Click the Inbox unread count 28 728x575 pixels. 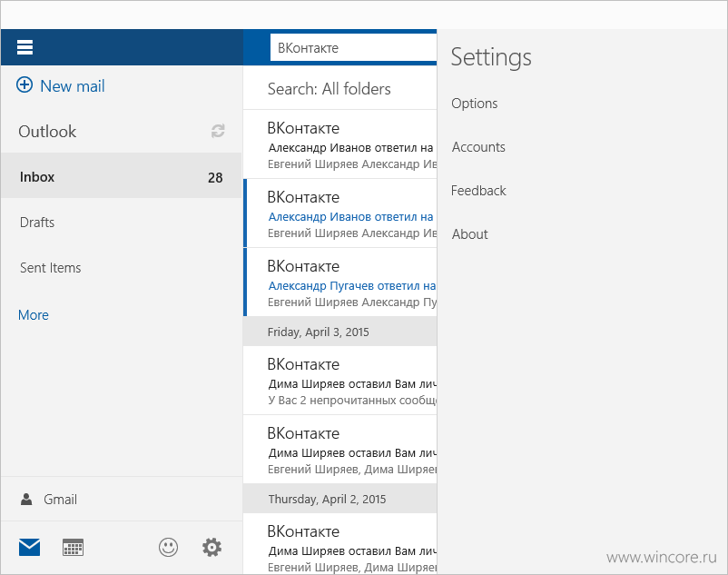tap(215, 177)
